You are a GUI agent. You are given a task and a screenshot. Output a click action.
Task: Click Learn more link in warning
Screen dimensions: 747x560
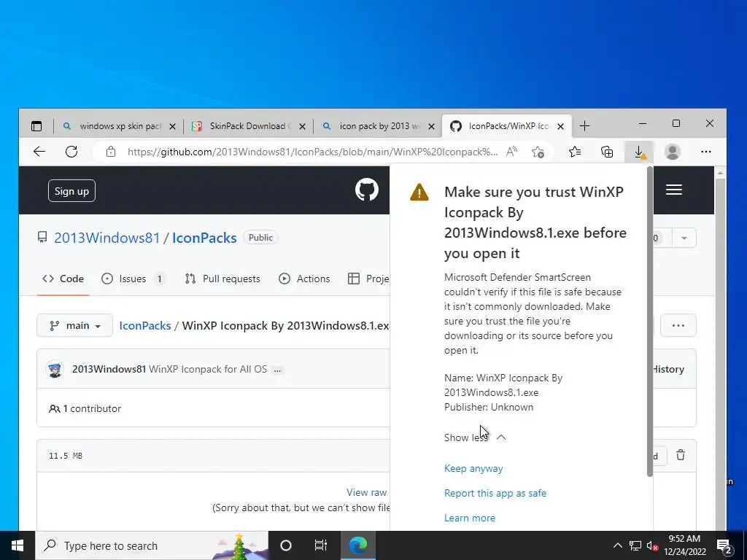[469, 518]
